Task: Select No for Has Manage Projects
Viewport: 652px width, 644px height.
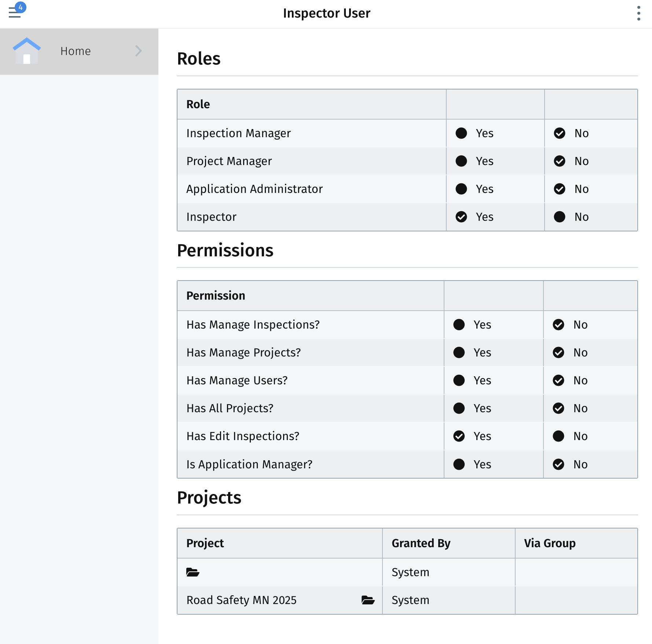Action: point(558,352)
